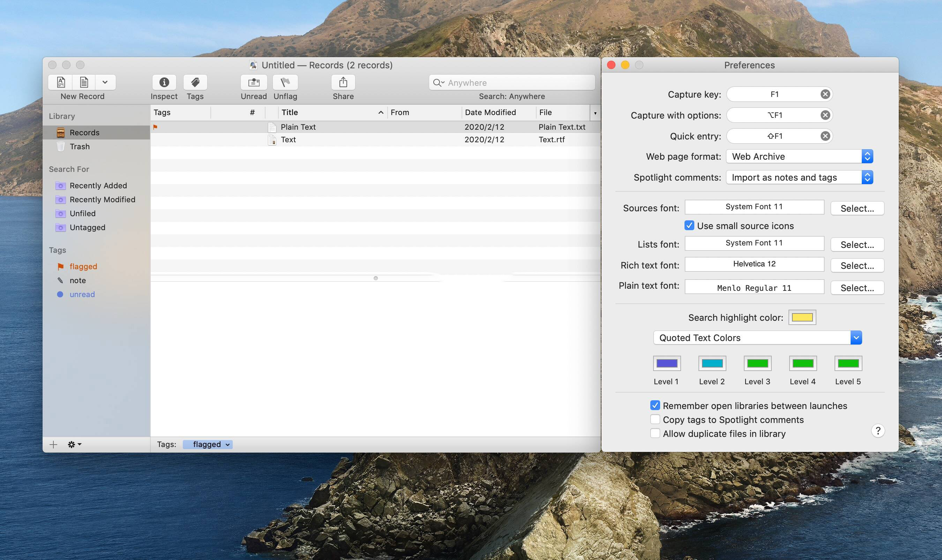Enable Copy tags to Spotlight comments
942x560 pixels.
tap(655, 419)
